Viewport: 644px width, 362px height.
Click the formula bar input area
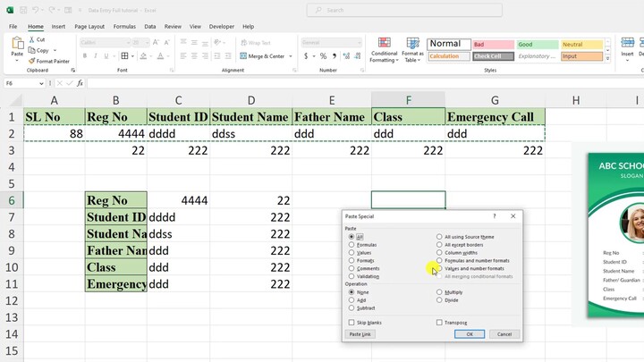(x=365, y=83)
